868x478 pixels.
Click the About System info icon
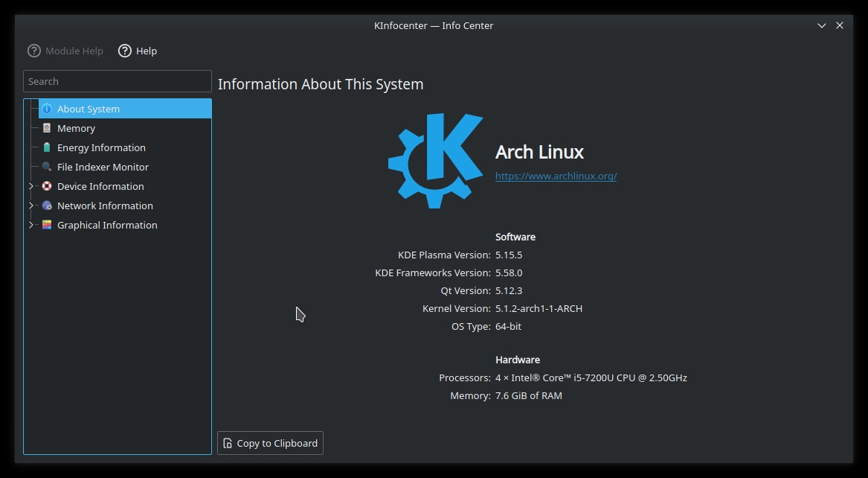[47, 109]
